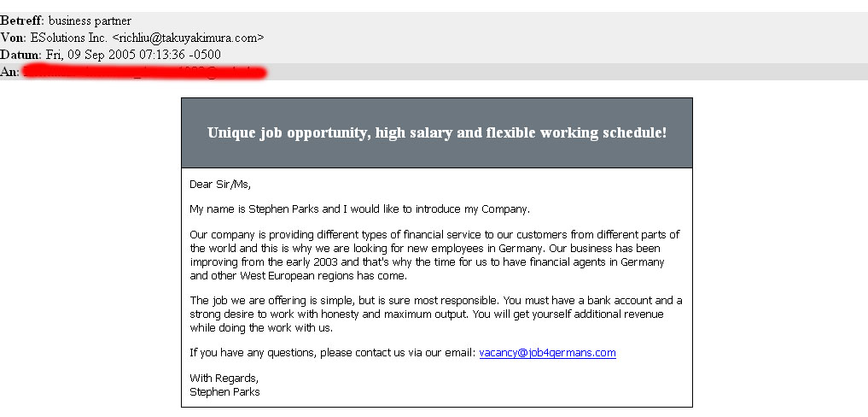Click the Stephen Parks signature at bottom
This screenshot has width=868, height=417.
pyautogui.click(x=224, y=392)
